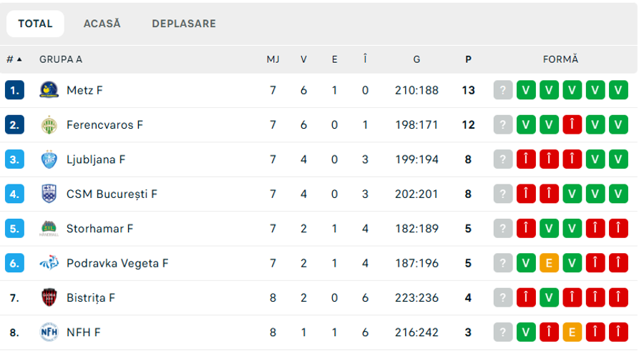The width and height of the screenshot is (644, 356).
Task: Click the Metz F team logo
Action: (x=49, y=90)
